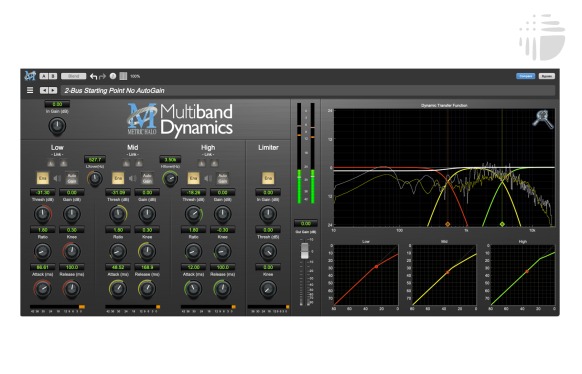The height and width of the screenshot is (374, 582).
Task: Go to the previous preset arrow
Action: coord(44,90)
